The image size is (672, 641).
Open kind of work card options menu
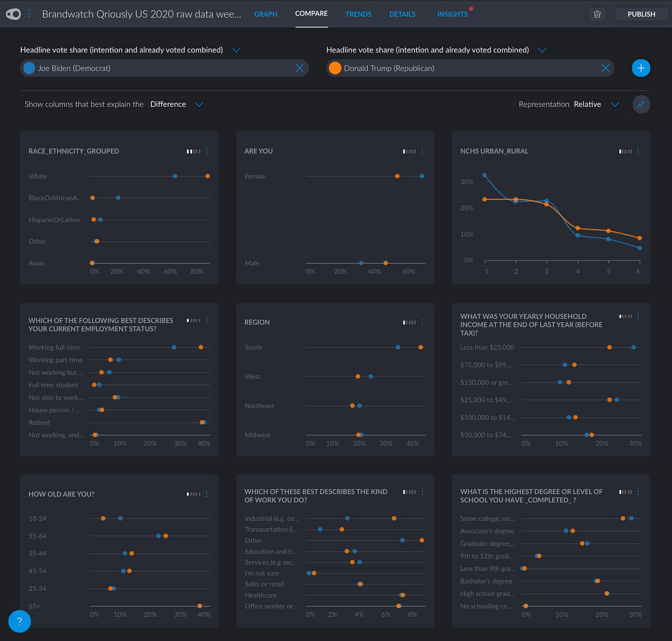click(x=422, y=491)
